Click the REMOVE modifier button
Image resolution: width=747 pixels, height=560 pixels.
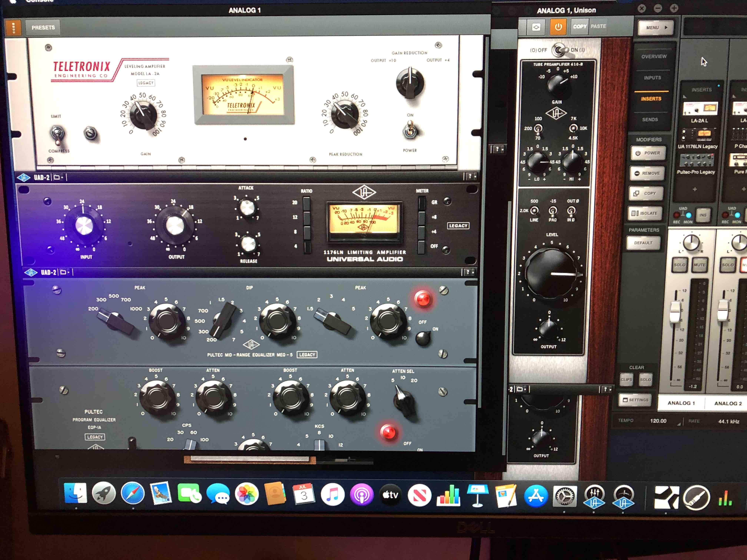coord(647,173)
